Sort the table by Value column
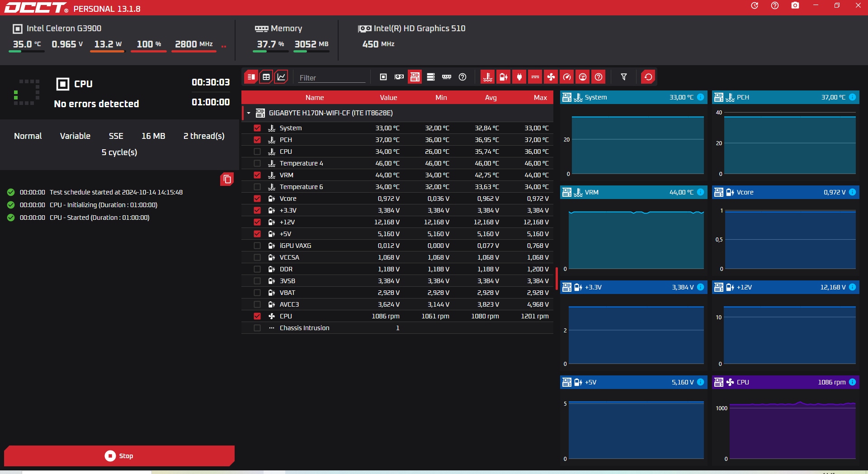 tap(388, 98)
